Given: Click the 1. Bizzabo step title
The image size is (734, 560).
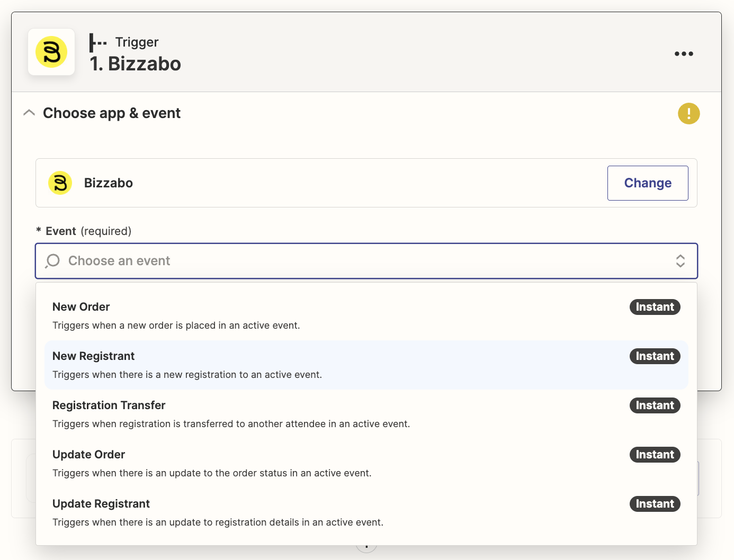Looking at the screenshot, I should click(x=136, y=64).
